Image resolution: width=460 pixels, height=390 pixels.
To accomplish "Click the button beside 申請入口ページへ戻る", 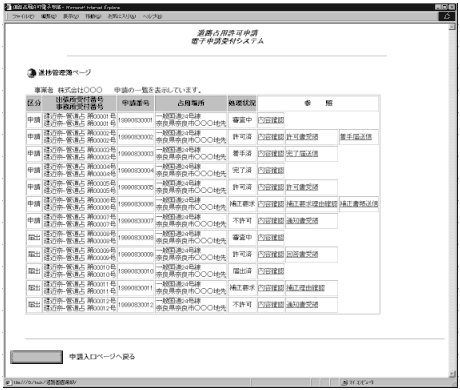I will (x=36, y=357).
